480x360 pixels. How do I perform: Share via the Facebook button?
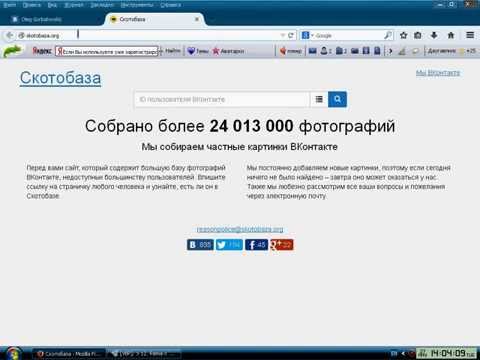[257, 245]
